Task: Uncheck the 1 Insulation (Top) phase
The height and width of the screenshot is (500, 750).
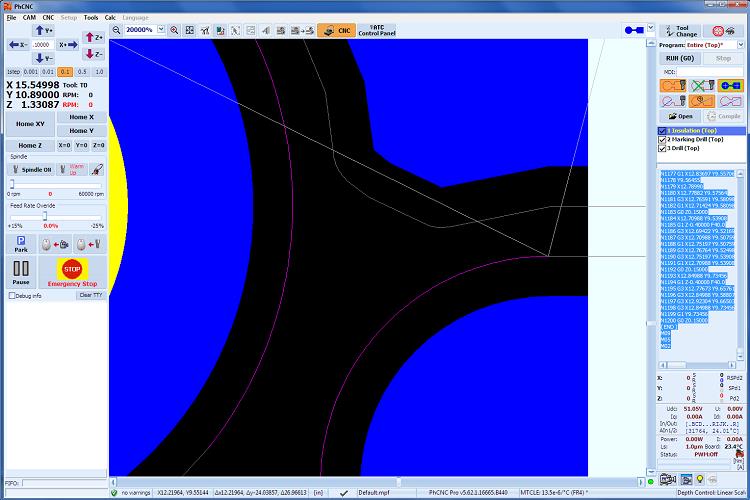Action: click(662, 131)
